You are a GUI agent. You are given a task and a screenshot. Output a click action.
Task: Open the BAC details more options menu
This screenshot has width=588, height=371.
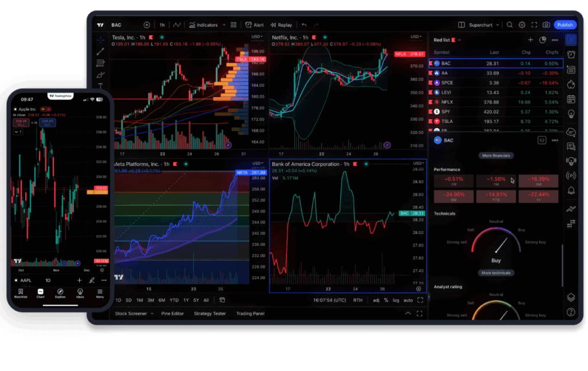click(555, 140)
